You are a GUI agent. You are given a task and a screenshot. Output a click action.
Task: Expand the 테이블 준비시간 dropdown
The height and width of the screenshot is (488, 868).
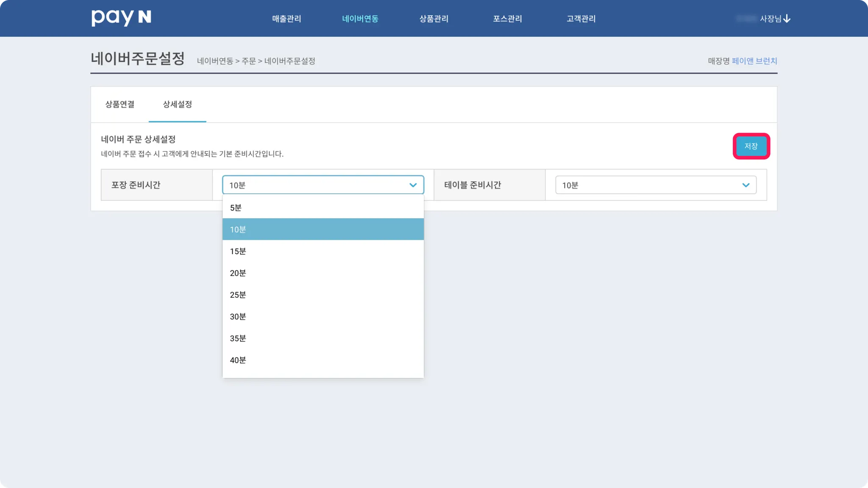(x=656, y=185)
